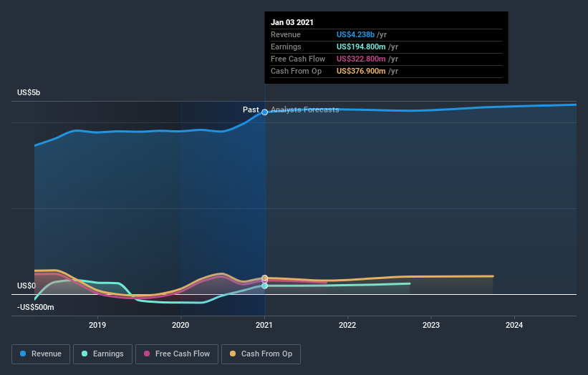Click the Revenue row label in tooltip
This screenshot has width=588, height=375.
(x=286, y=34)
